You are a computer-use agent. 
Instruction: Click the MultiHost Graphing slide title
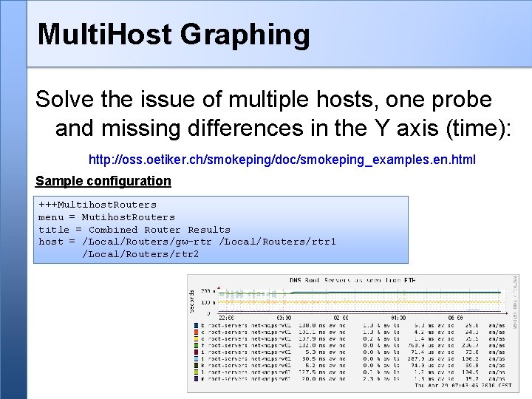click(x=174, y=35)
